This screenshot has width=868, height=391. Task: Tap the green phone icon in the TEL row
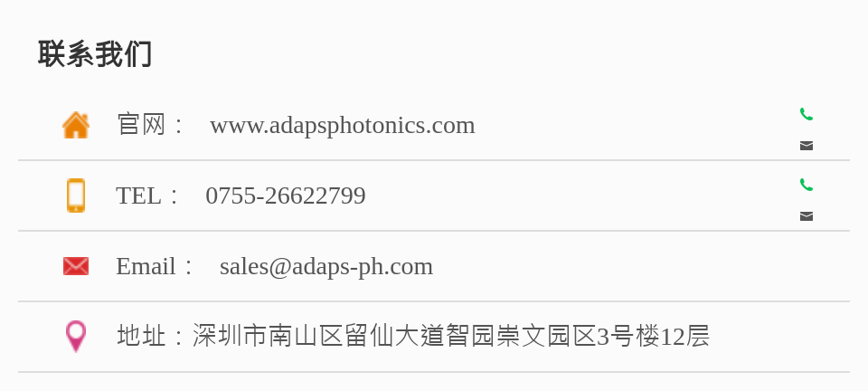point(807,185)
